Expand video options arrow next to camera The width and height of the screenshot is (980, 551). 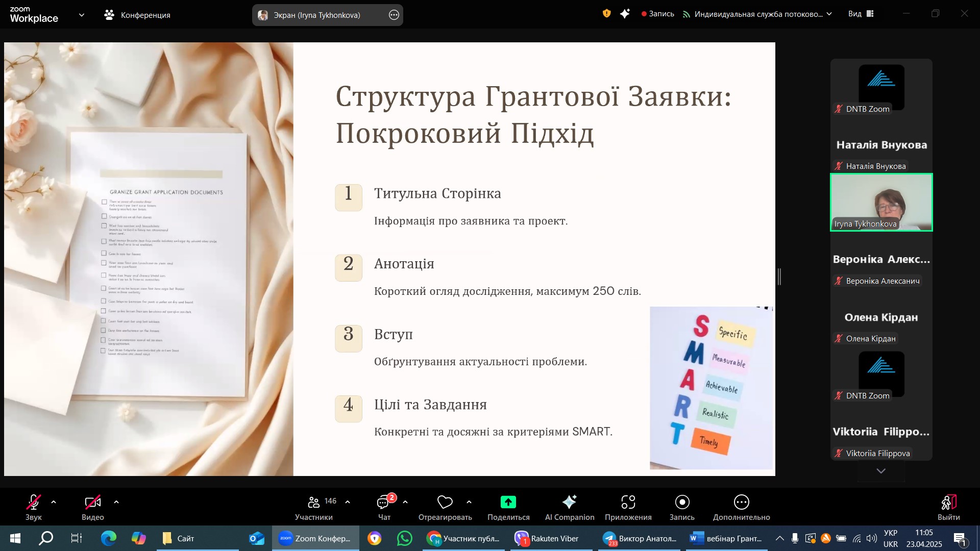pyautogui.click(x=116, y=503)
